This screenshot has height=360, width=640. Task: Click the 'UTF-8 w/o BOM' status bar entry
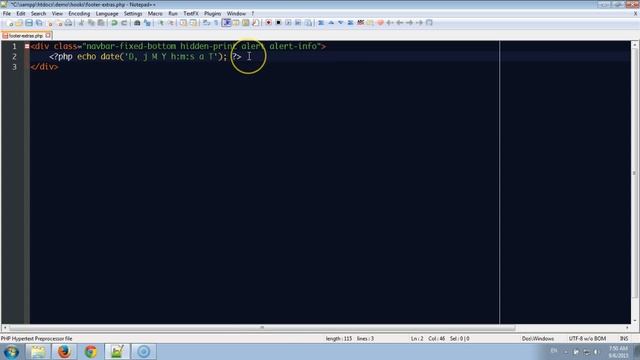coord(587,338)
